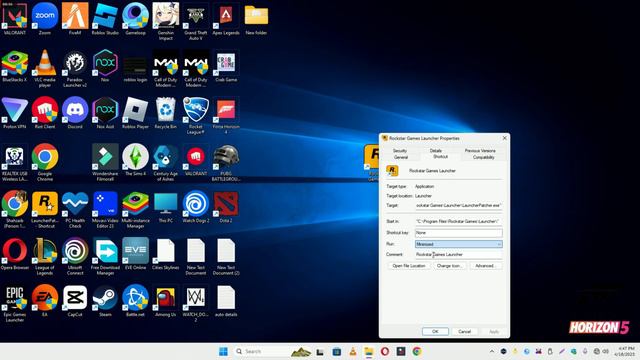640x360 pixels.
Task: Select the Discord desktop icon
Action: [75, 113]
